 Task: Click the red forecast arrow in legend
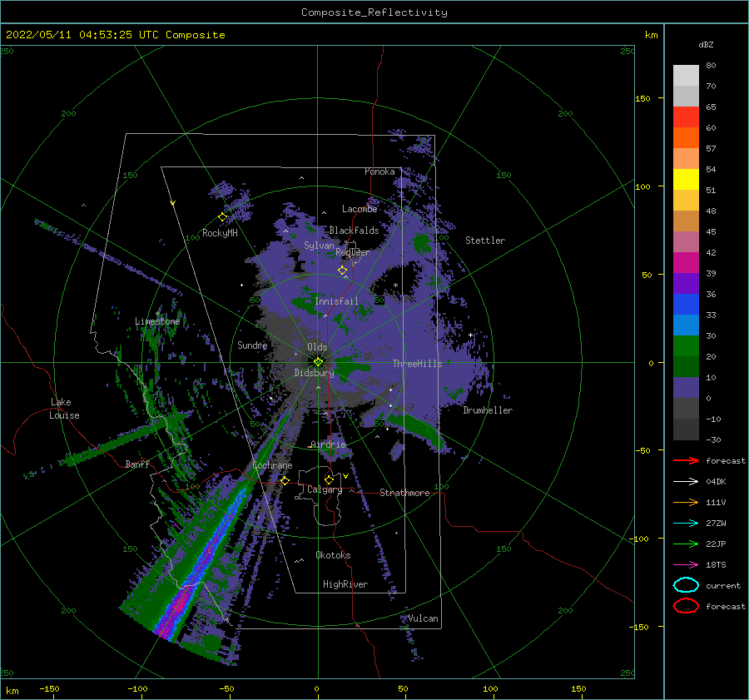(686, 460)
